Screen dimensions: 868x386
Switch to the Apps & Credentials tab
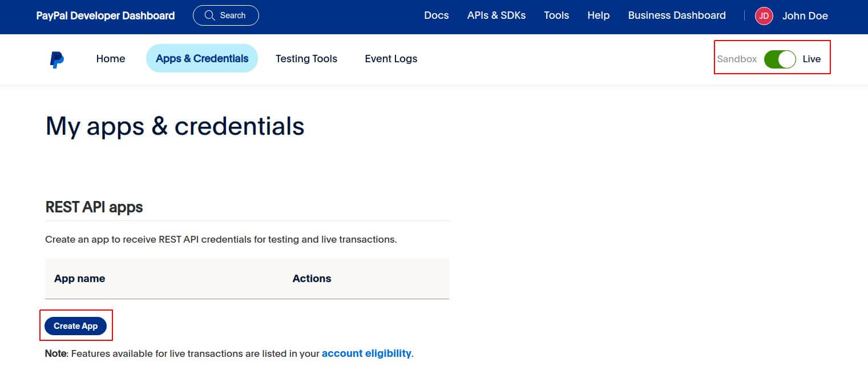pos(202,59)
